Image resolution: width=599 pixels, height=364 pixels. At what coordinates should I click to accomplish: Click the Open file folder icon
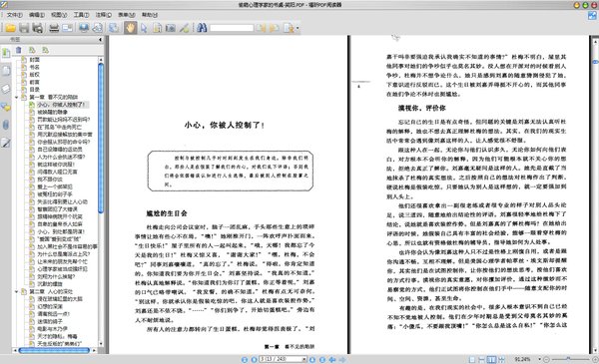(10, 28)
